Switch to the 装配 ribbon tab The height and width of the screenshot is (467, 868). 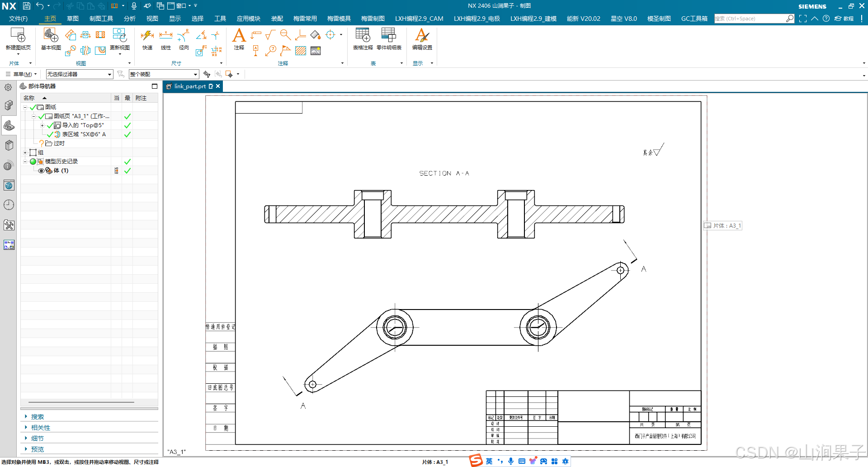click(277, 19)
